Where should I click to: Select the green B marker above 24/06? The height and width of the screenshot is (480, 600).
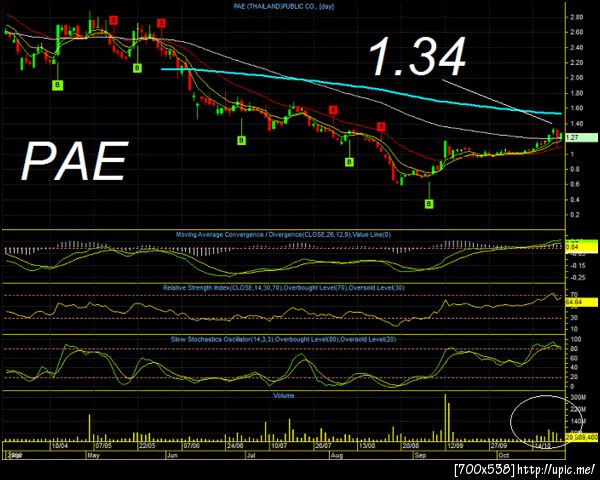coord(241,141)
